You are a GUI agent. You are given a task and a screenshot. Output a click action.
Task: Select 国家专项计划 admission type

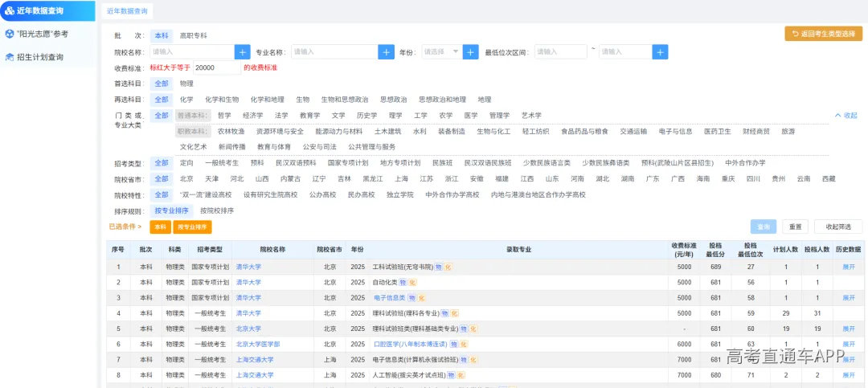[348, 163]
